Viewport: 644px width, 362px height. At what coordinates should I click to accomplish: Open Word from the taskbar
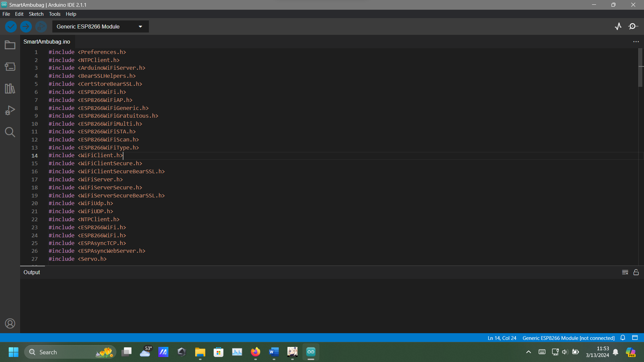[x=274, y=352]
